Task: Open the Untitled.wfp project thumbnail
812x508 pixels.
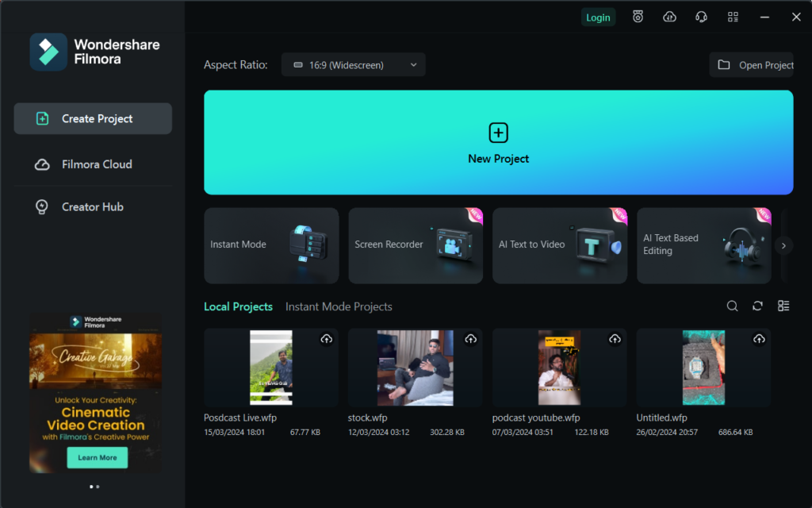Action: [703, 368]
